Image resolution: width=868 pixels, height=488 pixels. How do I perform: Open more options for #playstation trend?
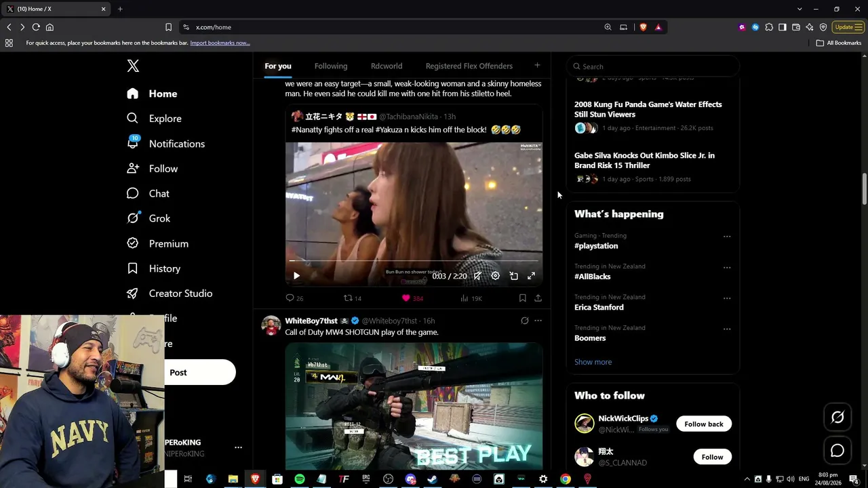tap(727, 237)
